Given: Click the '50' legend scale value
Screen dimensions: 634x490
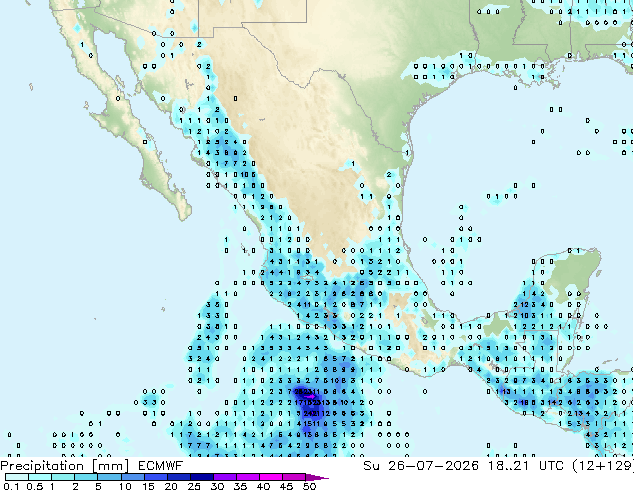Looking at the screenshot, I should pyautogui.click(x=309, y=486).
